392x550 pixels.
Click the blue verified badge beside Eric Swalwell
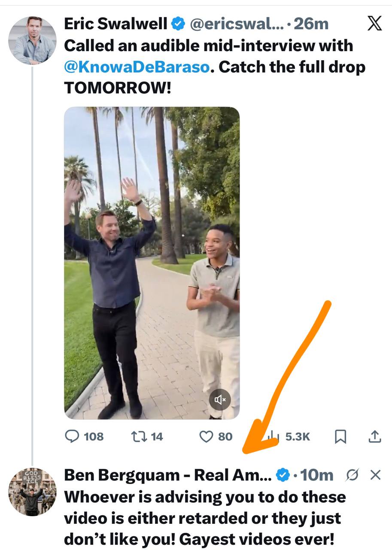[177, 24]
